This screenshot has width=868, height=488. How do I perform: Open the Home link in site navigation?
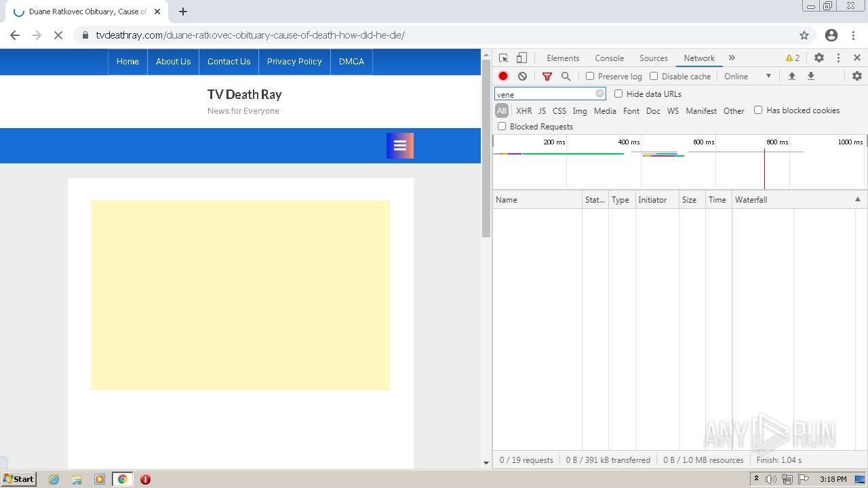pos(127,61)
